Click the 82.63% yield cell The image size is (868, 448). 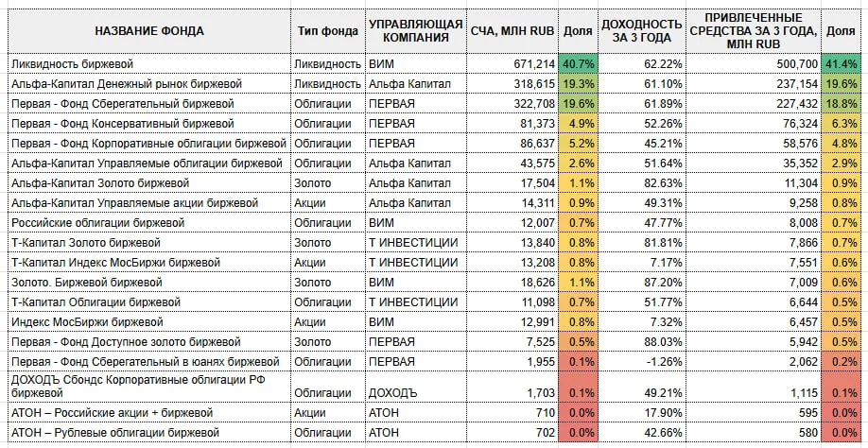coord(642,183)
